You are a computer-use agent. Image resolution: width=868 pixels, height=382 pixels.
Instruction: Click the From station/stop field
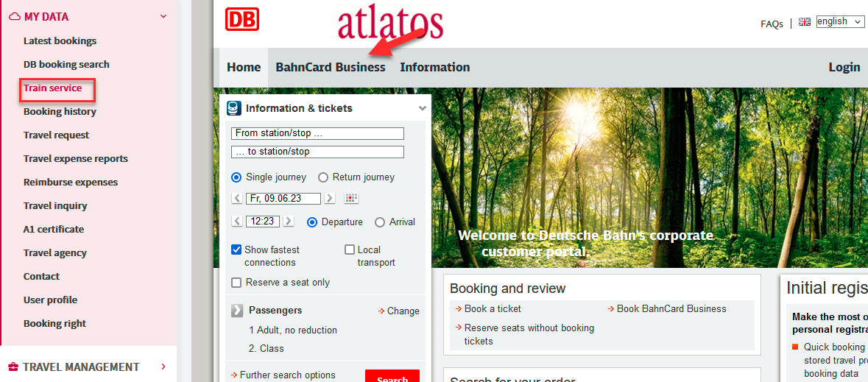(x=318, y=133)
